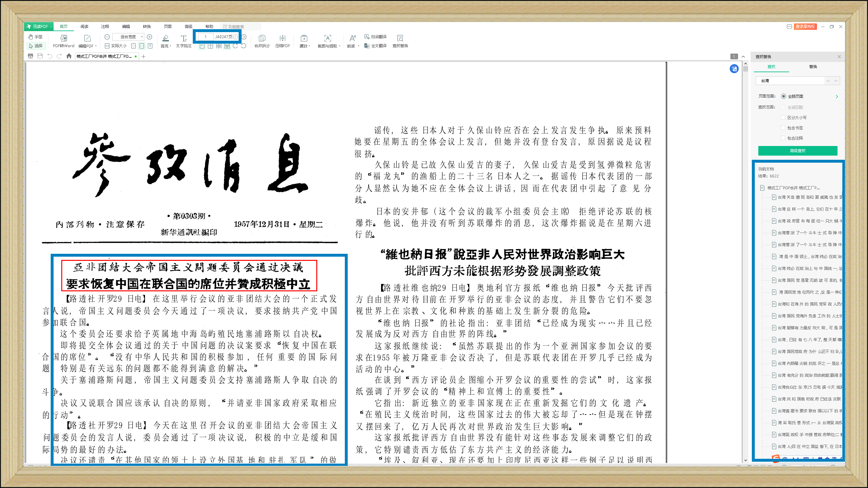Click the page number input field
This screenshot has height=488, width=868.
coord(206,37)
